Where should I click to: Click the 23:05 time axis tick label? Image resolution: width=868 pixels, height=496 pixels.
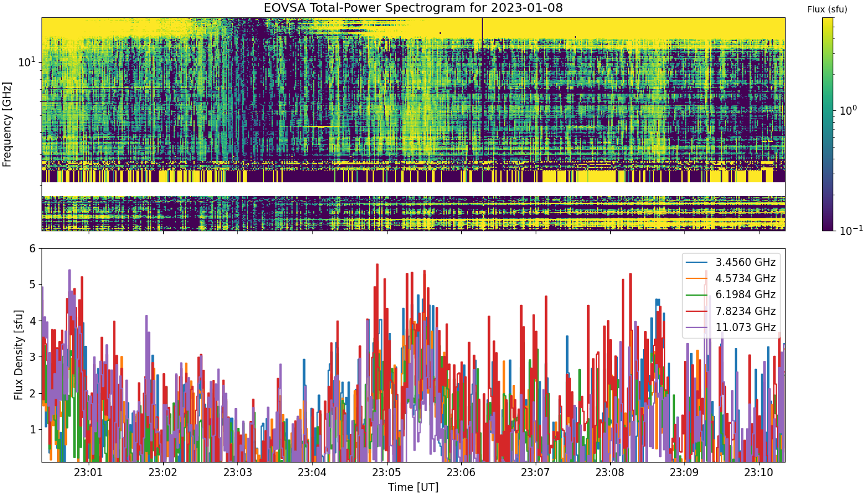click(x=387, y=473)
